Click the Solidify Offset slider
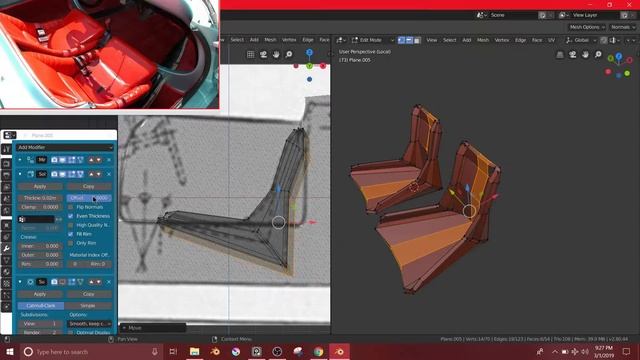This screenshot has height=360, width=640. (89, 198)
